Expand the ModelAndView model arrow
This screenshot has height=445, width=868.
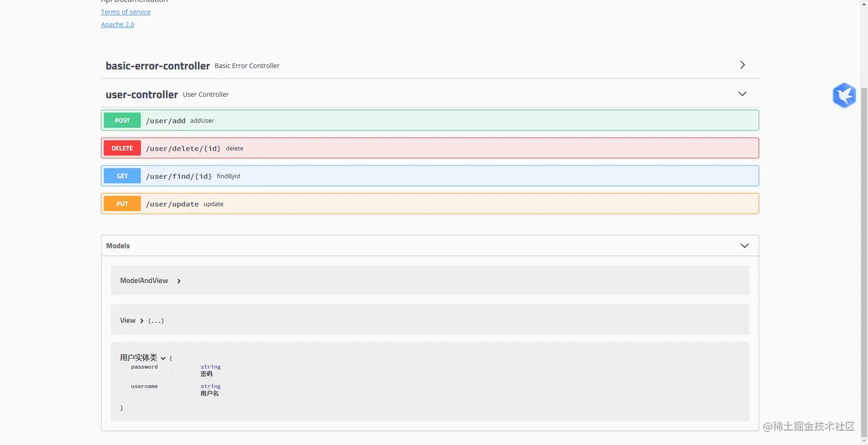point(179,281)
